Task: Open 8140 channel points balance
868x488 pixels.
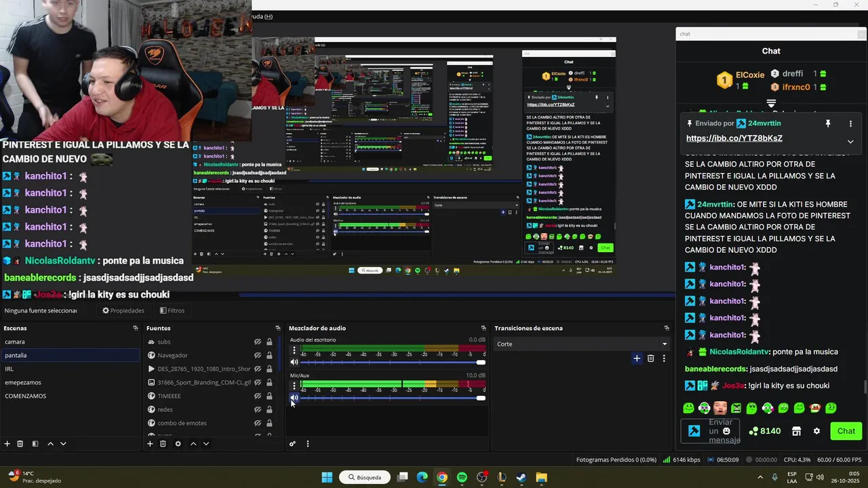Action: click(765, 431)
